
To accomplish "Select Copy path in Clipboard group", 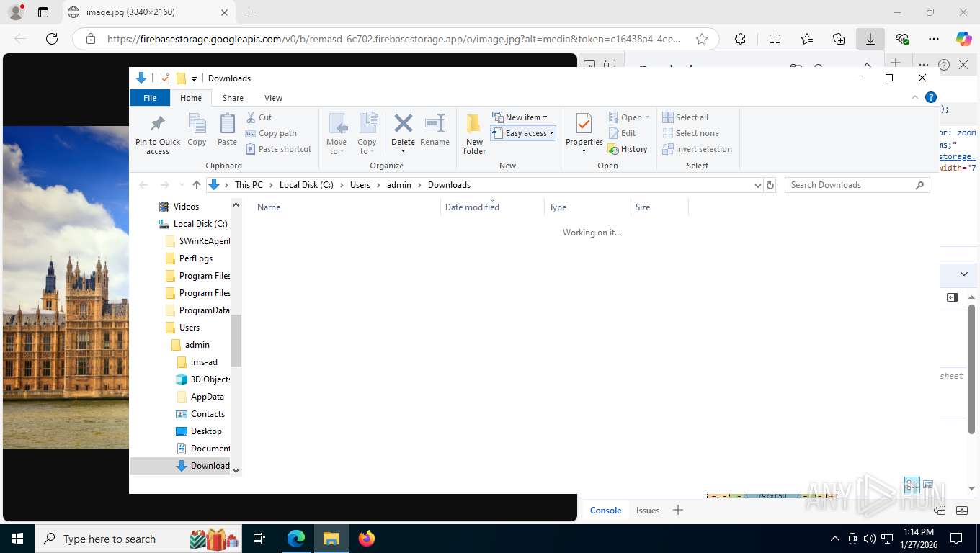I will coord(271,133).
